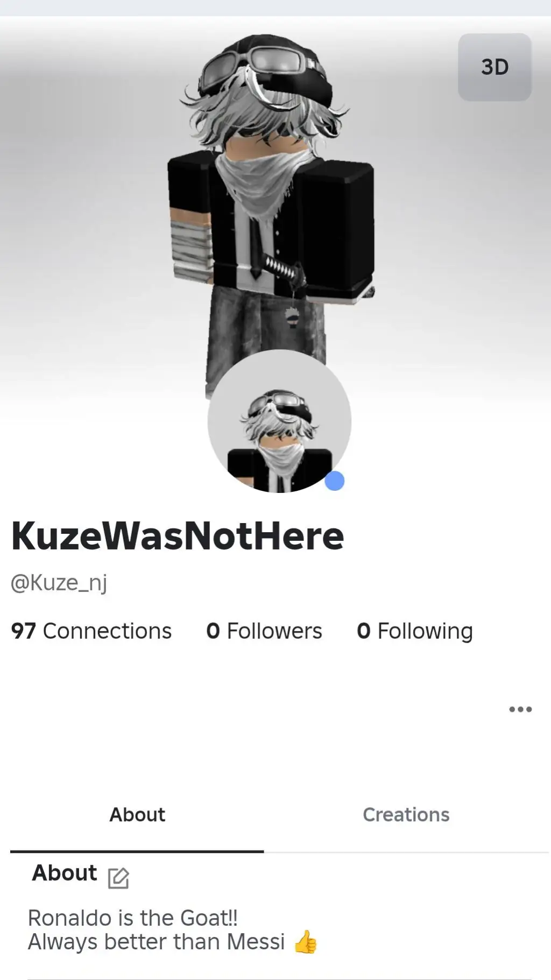Click the pencil edit icon beside About
This screenshot has width=551, height=980.
click(x=118, y=878)
